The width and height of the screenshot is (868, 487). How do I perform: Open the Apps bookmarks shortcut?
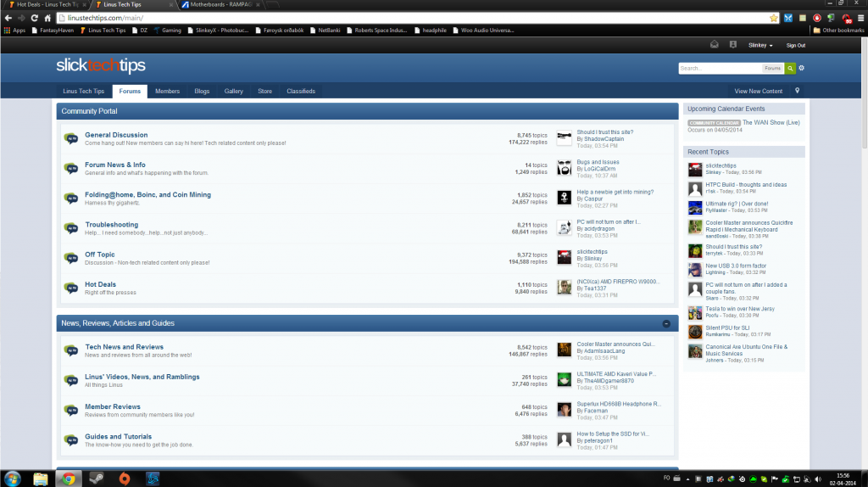[x=15, y=31]
